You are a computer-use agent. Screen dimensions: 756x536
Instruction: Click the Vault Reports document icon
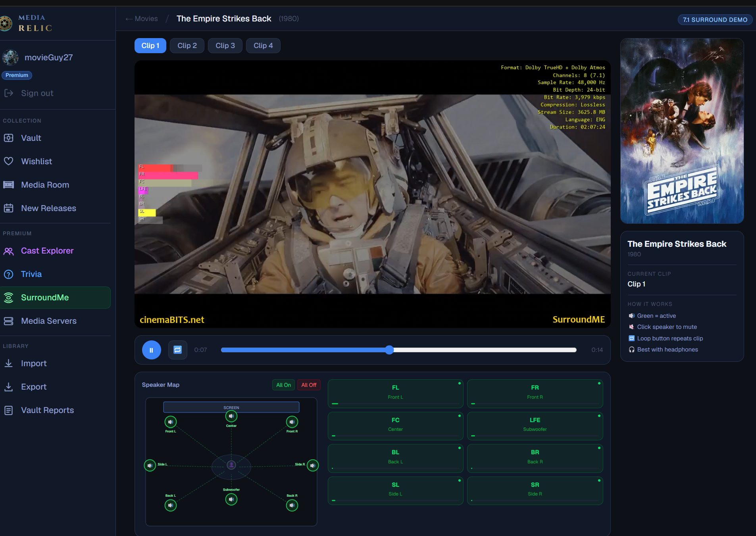point(9,410)
